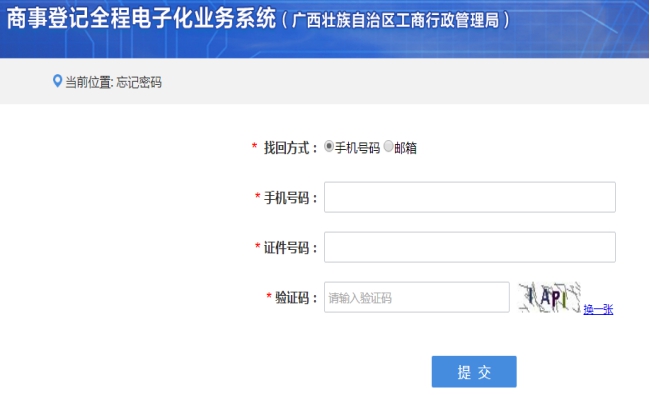Click the captcha image to refresh it

(x=549, y=298)
